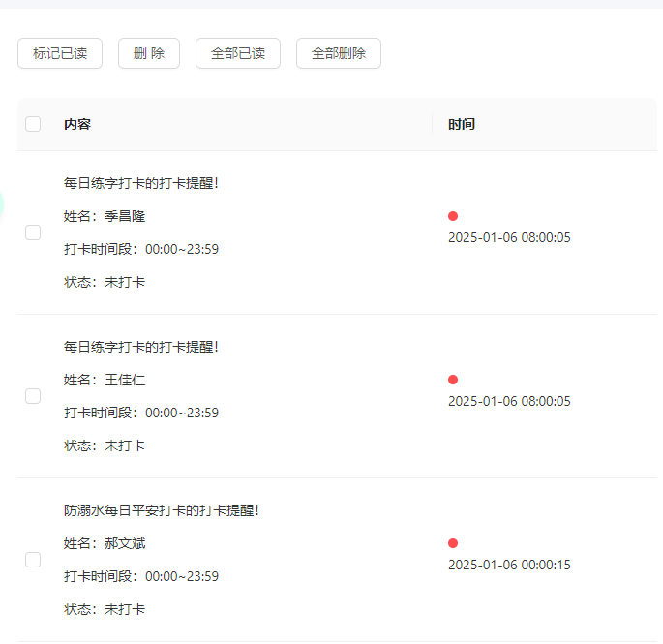Mark all messages read with 全部已读
The width and height of the screenshot is (663, 644).
click(237, 54)
